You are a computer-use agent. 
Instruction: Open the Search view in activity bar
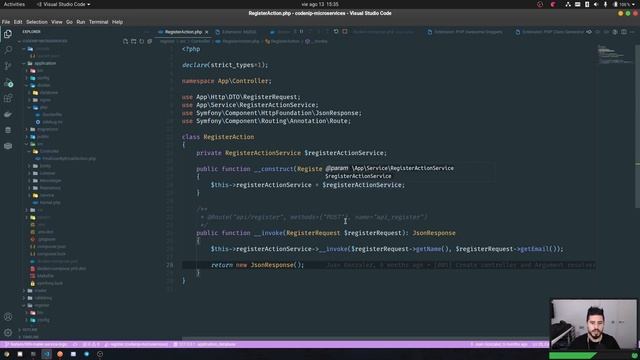8,50
